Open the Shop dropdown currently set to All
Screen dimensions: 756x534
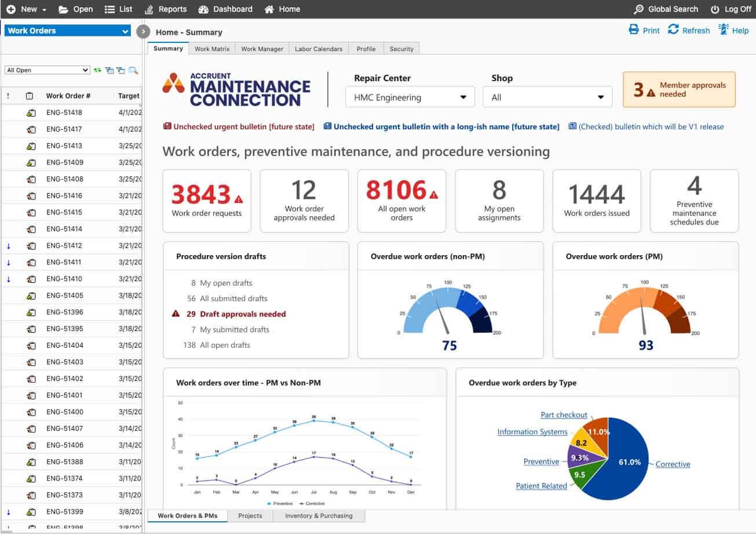[547, 97]
